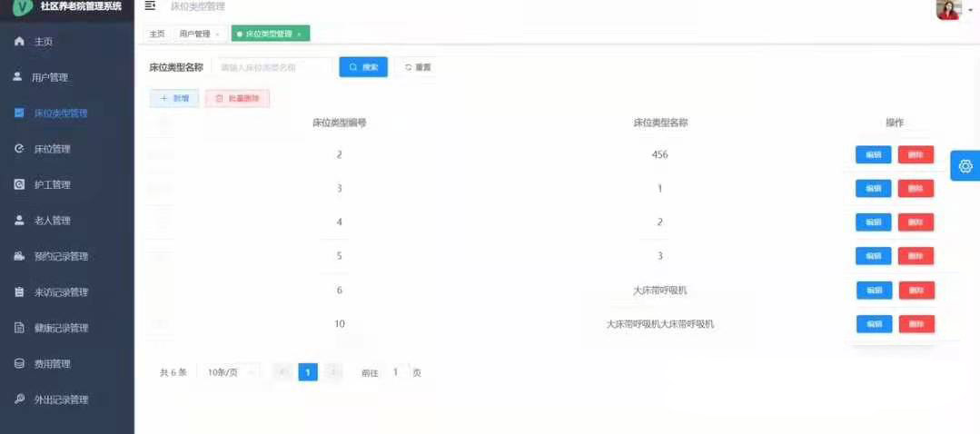Image resolution: width=980 pixels, height=434 pixels.
Task: Click the 护工管理 sidebar icon
Action: click(x=20, y=184)
